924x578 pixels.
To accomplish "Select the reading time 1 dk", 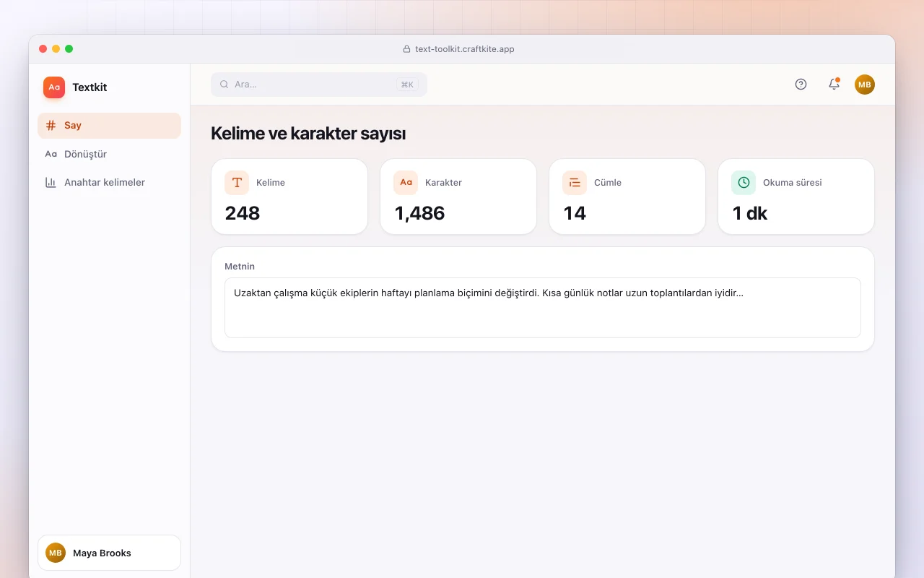I will [x=750, y=213].
